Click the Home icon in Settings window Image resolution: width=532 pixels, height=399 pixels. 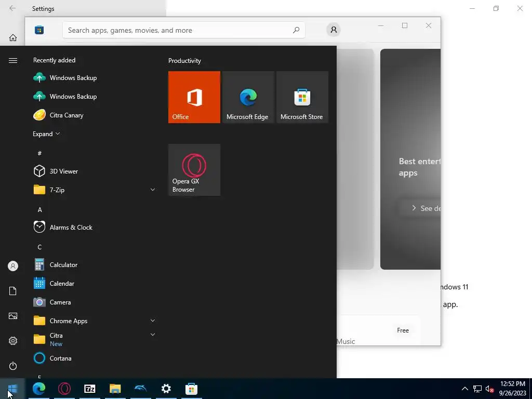tap(13, 37)
